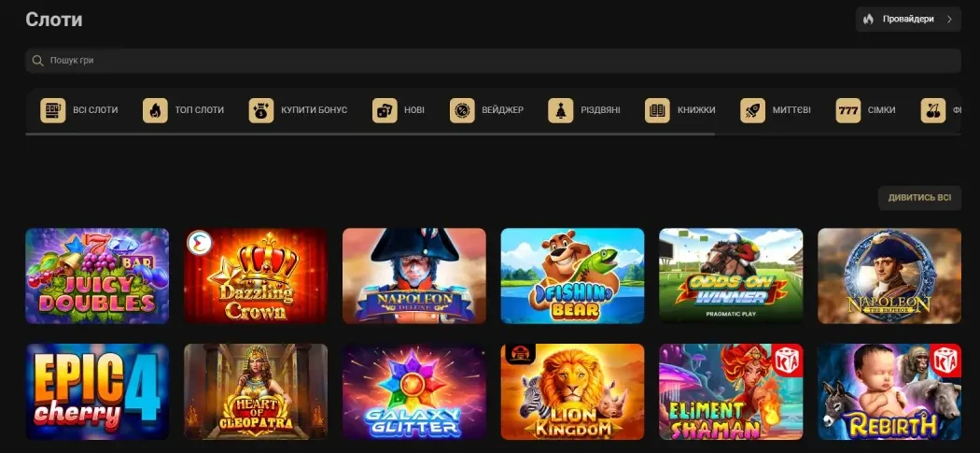
Task: Click the Провайдери button
Action: [908, 20]
